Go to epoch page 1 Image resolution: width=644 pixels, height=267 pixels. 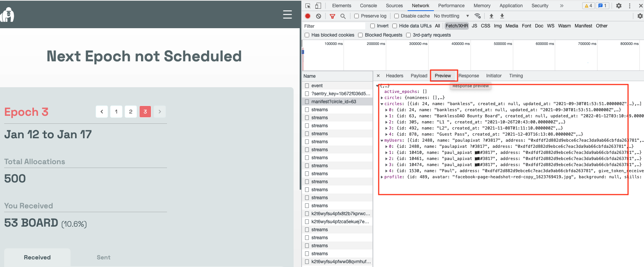[116, 112]
